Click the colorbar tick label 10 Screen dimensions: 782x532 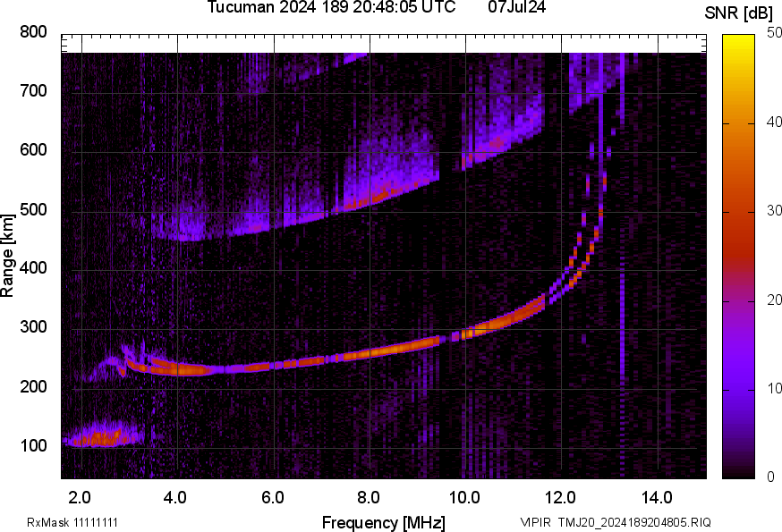coord(774,388)
